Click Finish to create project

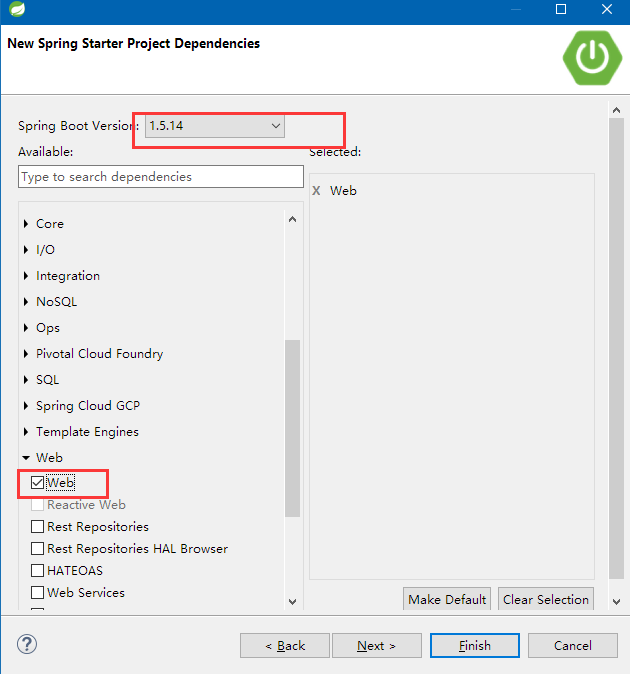click(475, 646)
